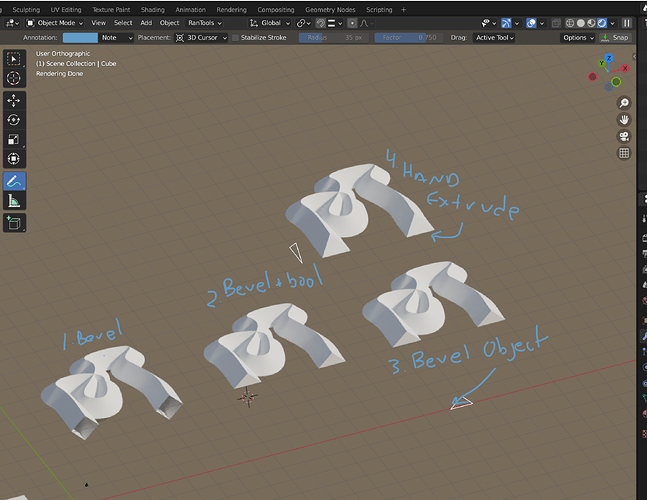The width and height of the screenshot is (647, 500).
Task: Switch to the UV Editing workspace tab
Action: 66,9
